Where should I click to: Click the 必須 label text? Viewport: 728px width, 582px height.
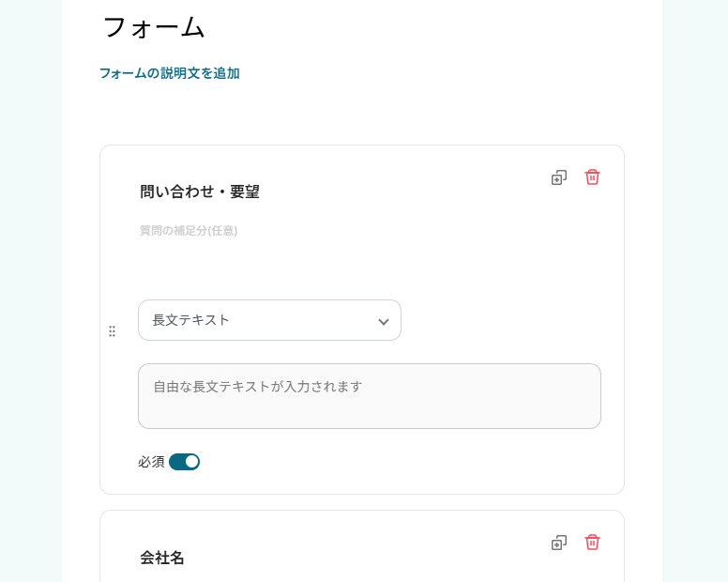(151, 462)
